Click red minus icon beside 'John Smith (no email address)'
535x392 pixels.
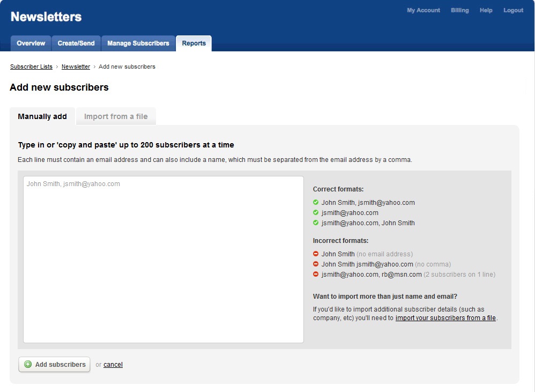click(x=316, y=254)
